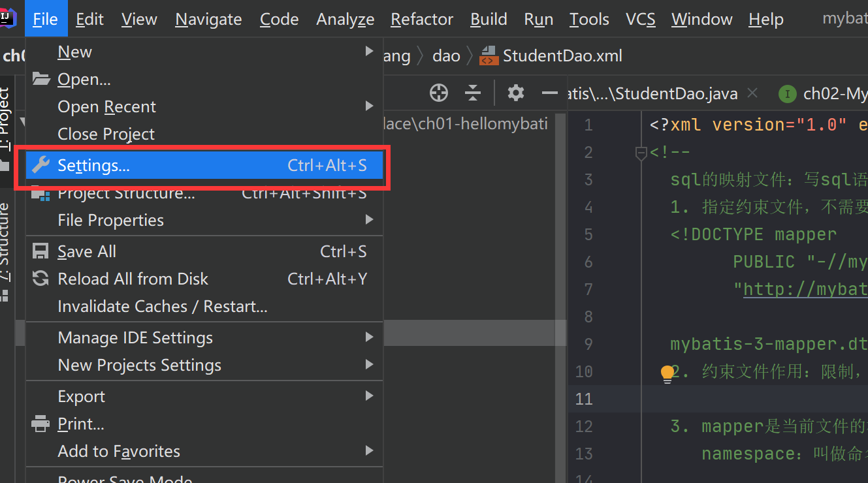The image size is (868, 483).
Task: Click the reload arrows icon
Action: (40, 279)
